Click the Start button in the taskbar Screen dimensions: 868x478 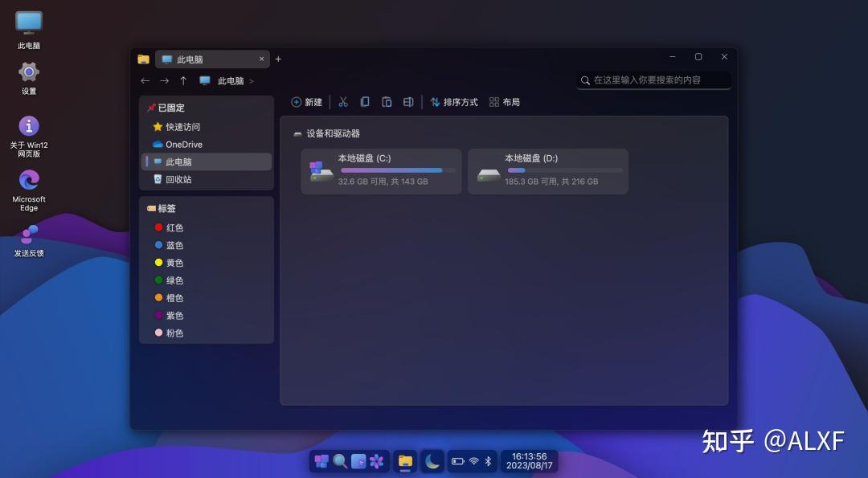point(321,461)
